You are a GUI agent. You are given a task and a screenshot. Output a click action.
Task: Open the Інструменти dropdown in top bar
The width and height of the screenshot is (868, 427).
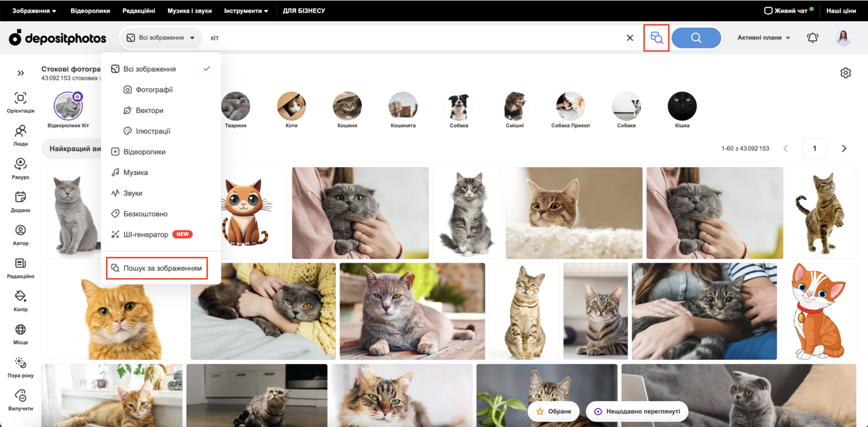(246, 11)
